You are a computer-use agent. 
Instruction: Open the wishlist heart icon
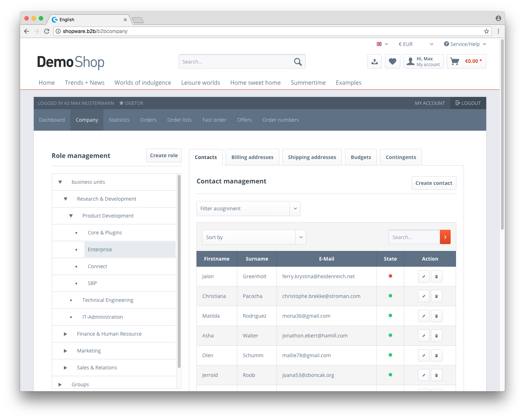[x=392, y=61]
